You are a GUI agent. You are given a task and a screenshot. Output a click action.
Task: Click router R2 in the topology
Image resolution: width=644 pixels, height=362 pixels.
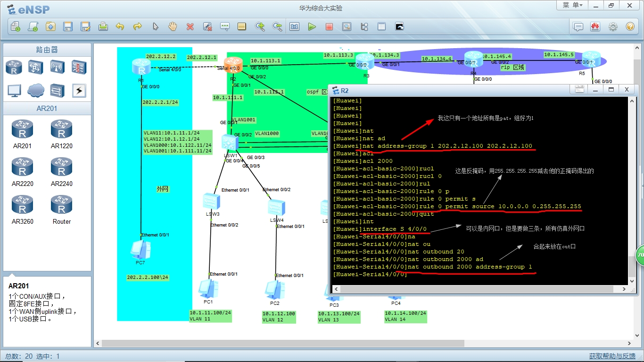(x=233, y=65)
